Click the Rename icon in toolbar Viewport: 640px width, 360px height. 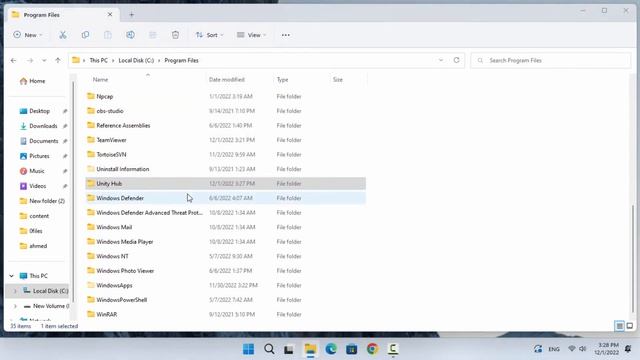[130, 35]
